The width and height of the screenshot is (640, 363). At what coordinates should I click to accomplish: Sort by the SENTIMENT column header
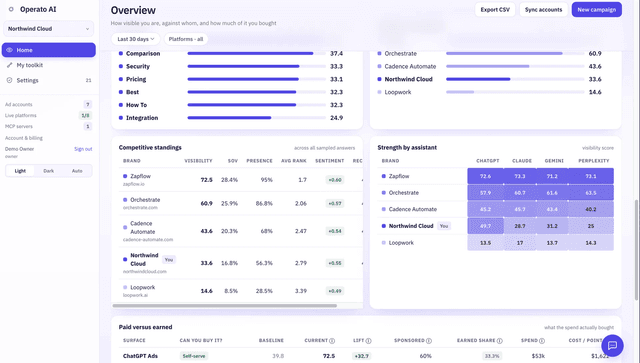click(330, 161)
